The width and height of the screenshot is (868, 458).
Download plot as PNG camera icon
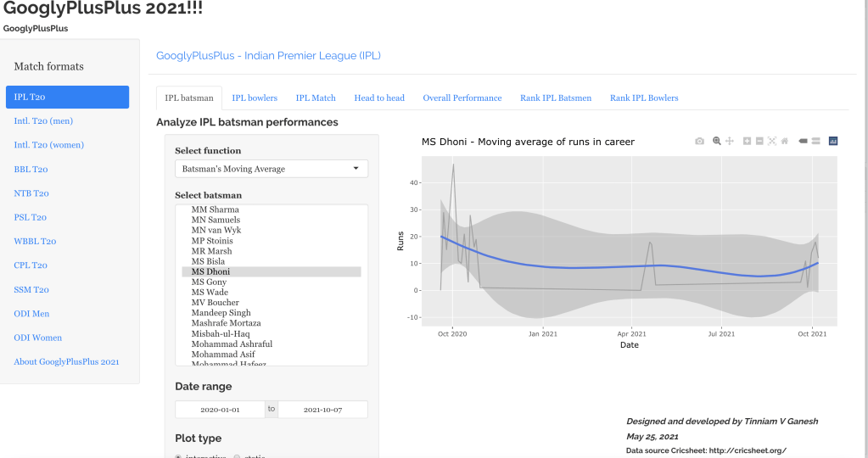coord(699,141)
